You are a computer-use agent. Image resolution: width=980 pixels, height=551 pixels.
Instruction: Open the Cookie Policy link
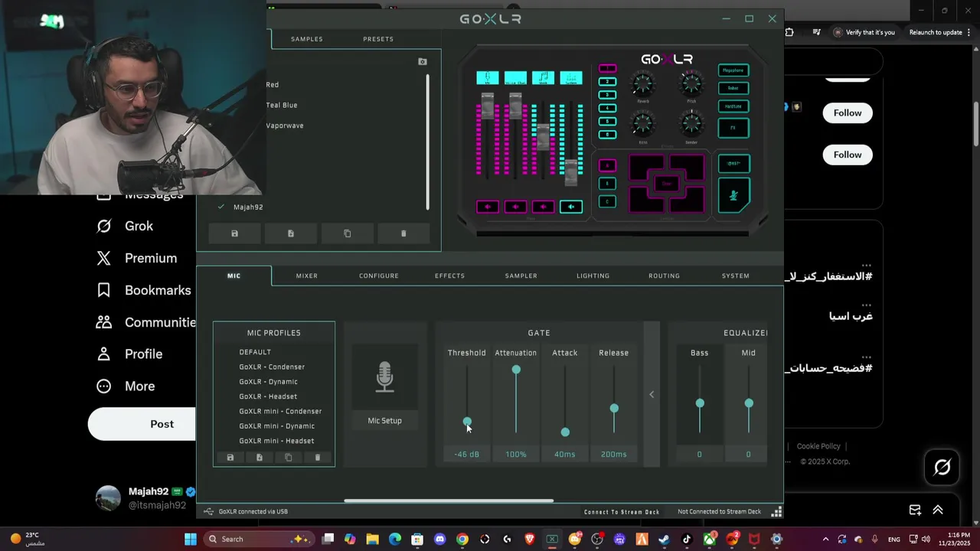[x=818, y=446]
